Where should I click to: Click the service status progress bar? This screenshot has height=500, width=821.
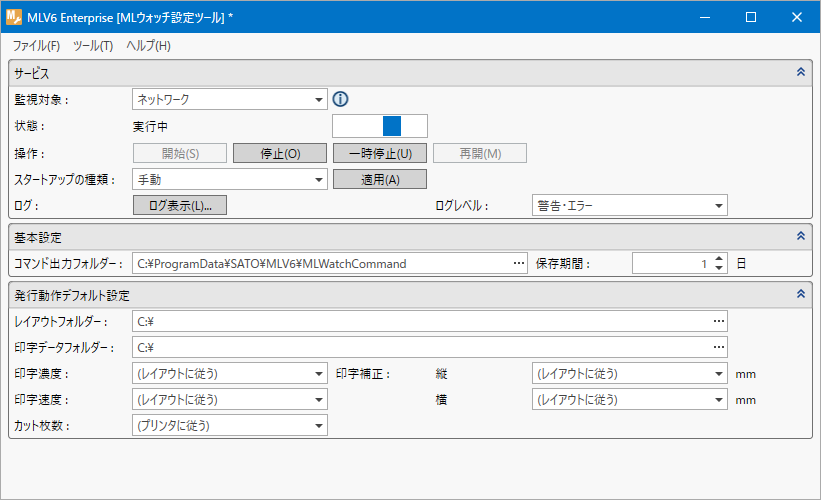point(380,126)
